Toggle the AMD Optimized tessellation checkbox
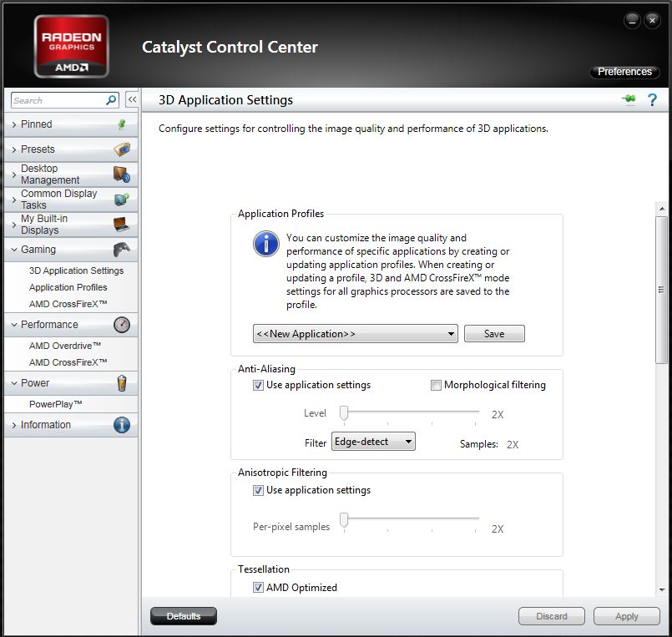The height and width of the screenshot is (637, 672). click(258, 587)
